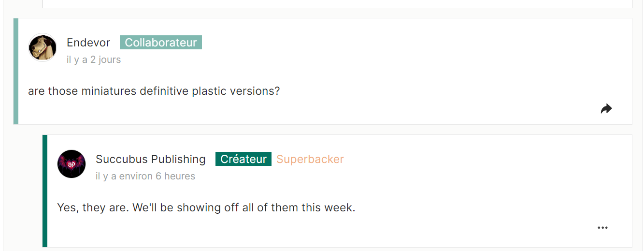This screenshot has width=644, height=251.
Task: Click the word "miniatures" in Endevor's question
Action: [109, 91]
